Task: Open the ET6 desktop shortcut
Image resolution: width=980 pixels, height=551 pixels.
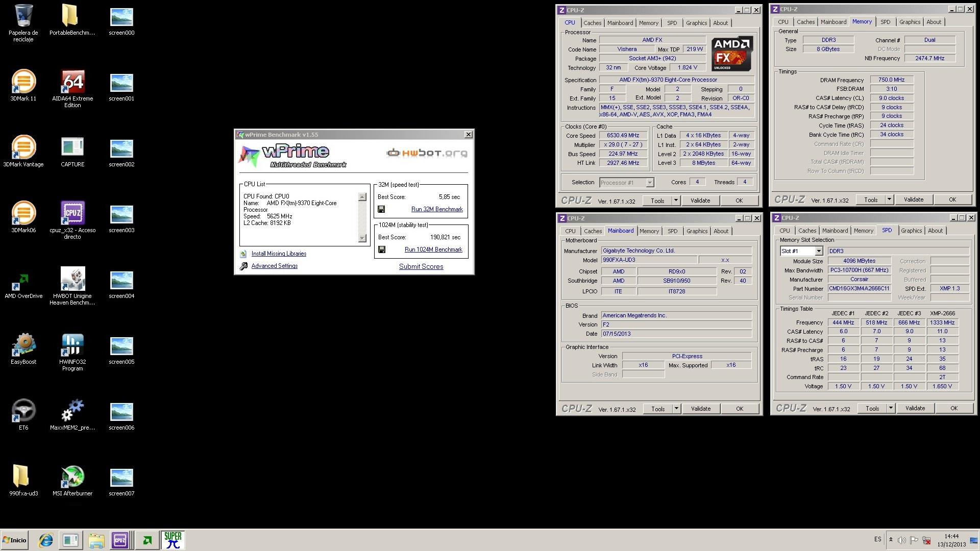Action: click(23, 414)
